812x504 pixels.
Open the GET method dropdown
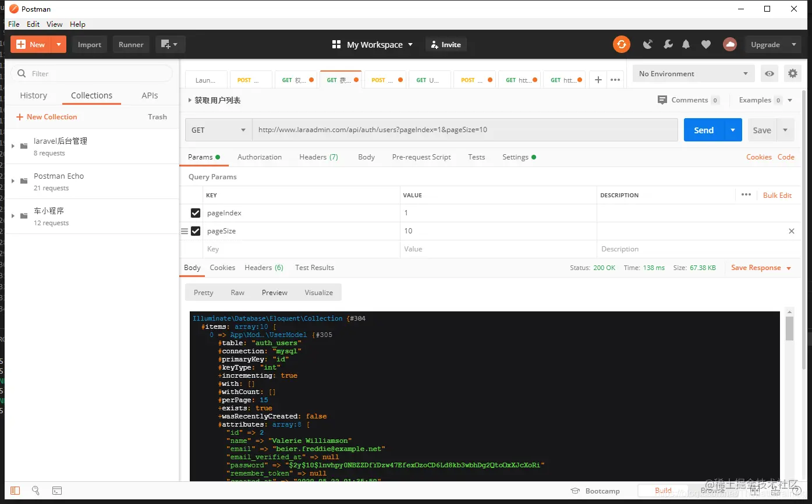[218, 130]
